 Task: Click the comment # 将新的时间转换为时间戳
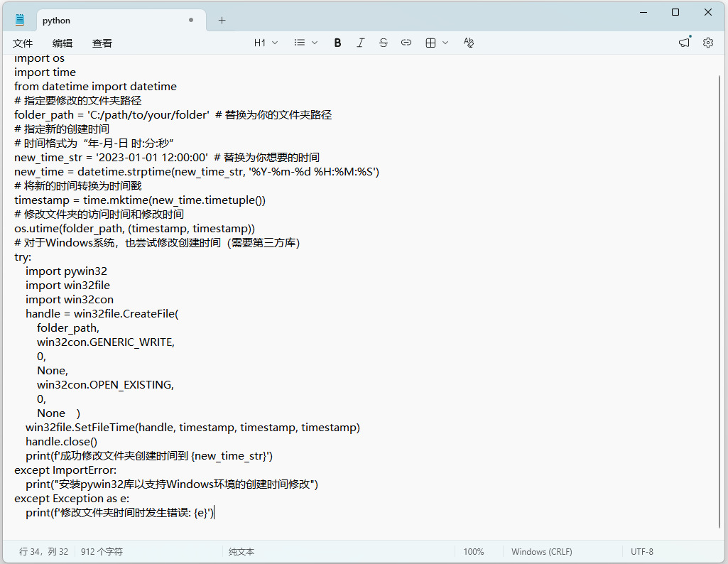click(x=78, y=185)
